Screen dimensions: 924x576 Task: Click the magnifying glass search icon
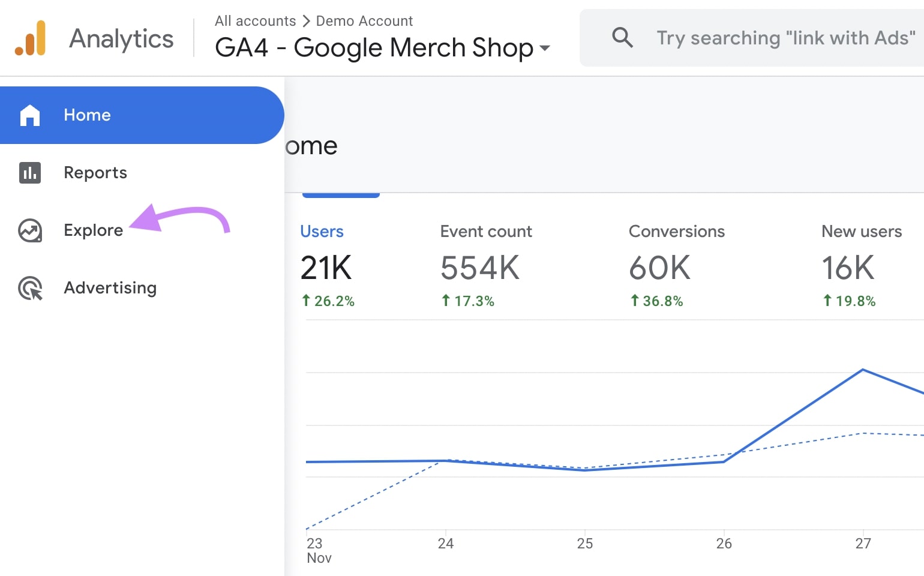[x=622, y=38]
